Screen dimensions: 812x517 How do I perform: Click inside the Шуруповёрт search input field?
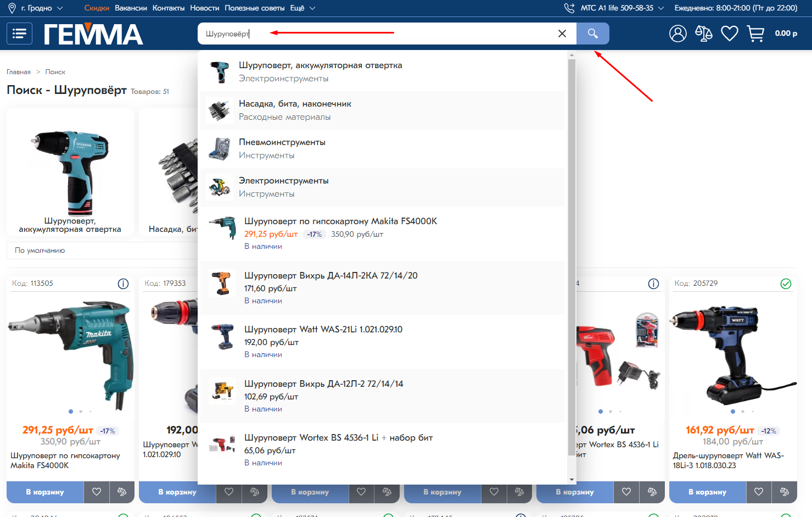click(384, 34)
